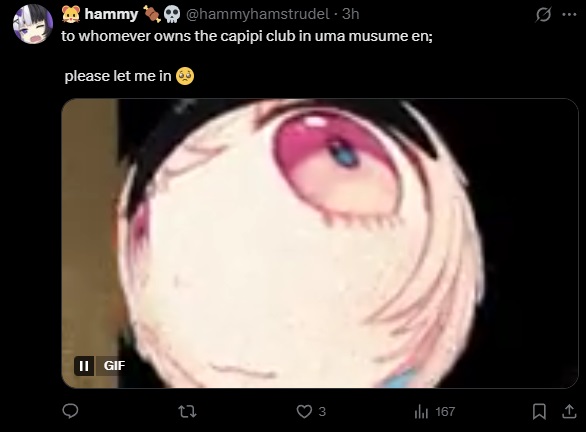This screenshot has height=432, width=586.
Task: Reply using the speech bubble icon
Action: (70, 411)
